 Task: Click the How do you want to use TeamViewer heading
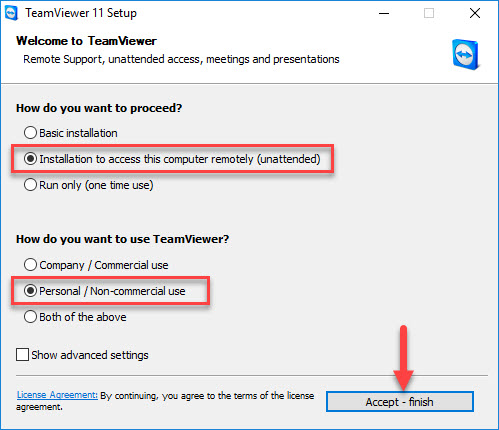(x=123, y=239)
